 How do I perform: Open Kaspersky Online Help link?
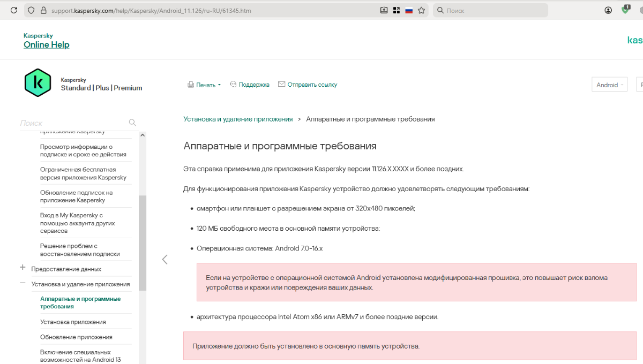click(x=46, y=44)
